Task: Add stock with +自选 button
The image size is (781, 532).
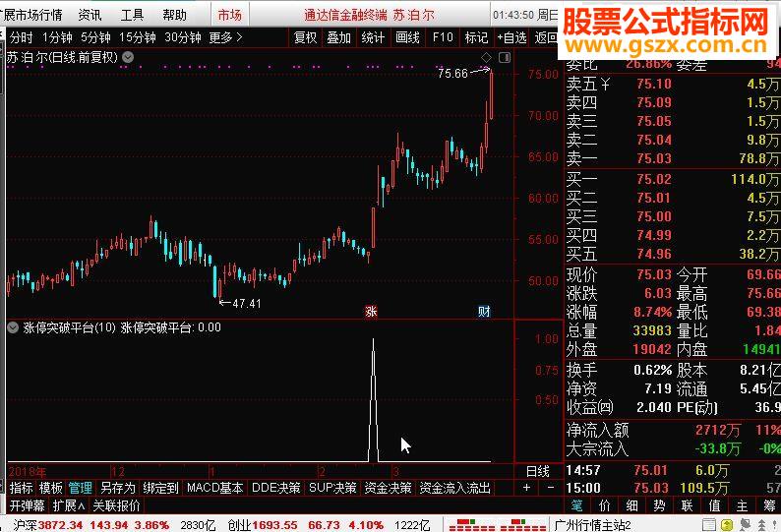Action: [511, 37]
